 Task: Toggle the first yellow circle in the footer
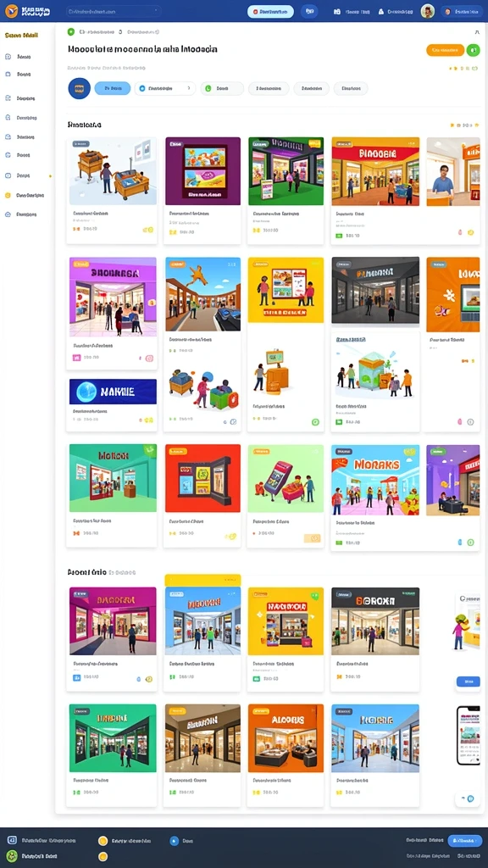click(x=103, y=841)
